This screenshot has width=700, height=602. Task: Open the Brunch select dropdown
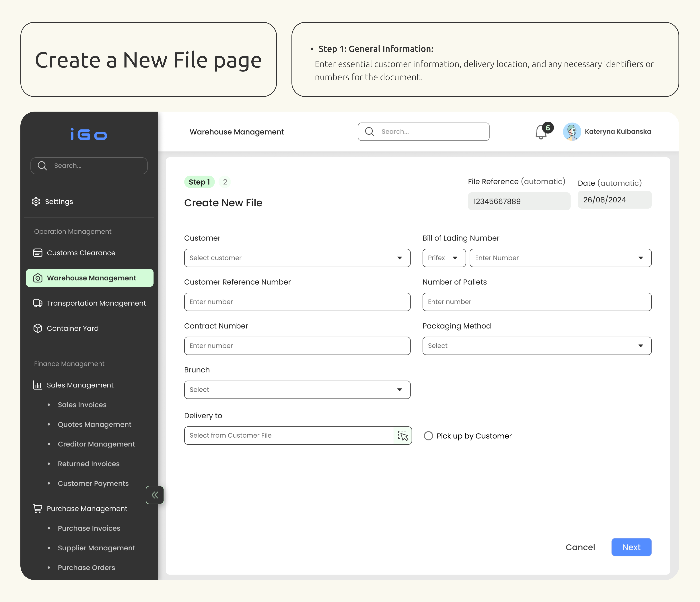click(x=297, y=390)
